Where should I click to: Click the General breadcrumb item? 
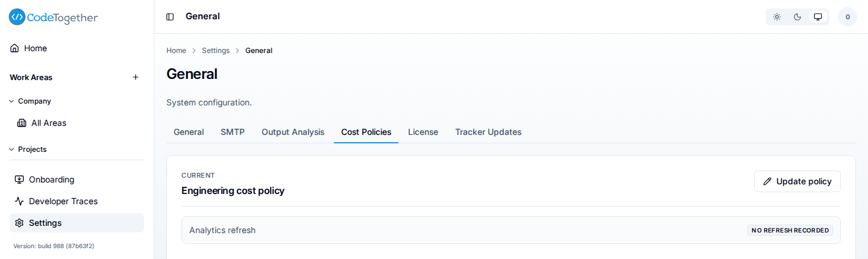pyautogui.click(x=259, y=51)
